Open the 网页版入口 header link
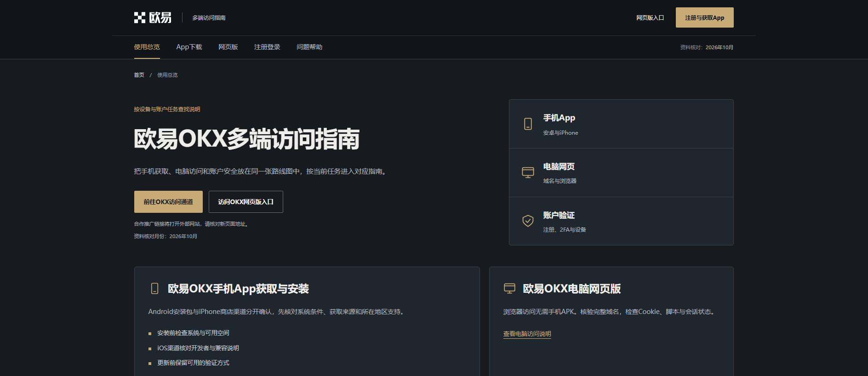The height and width of the screenshot is (376, 868). click(650, 17)
